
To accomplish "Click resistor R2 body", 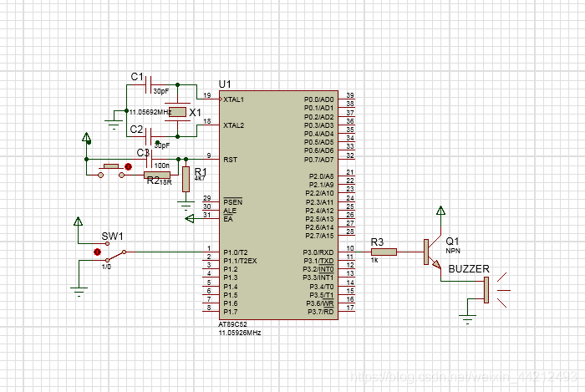I will (x=156, y=176).
